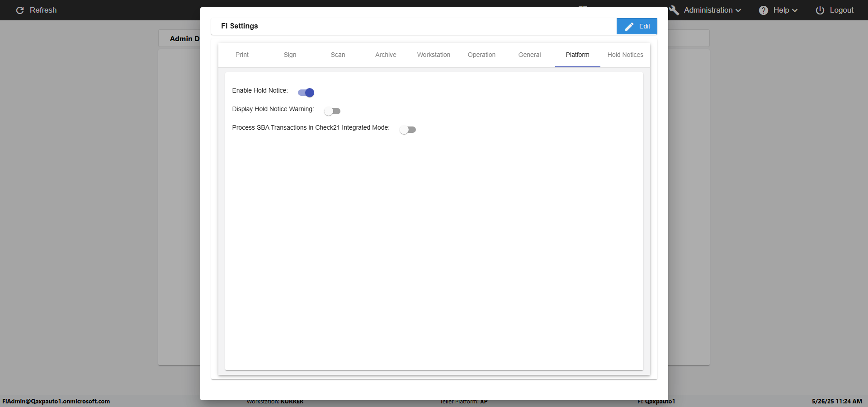Click the FI Settings dialog title
This screenshot has width=868, height=407.
(x=239, y=26)
